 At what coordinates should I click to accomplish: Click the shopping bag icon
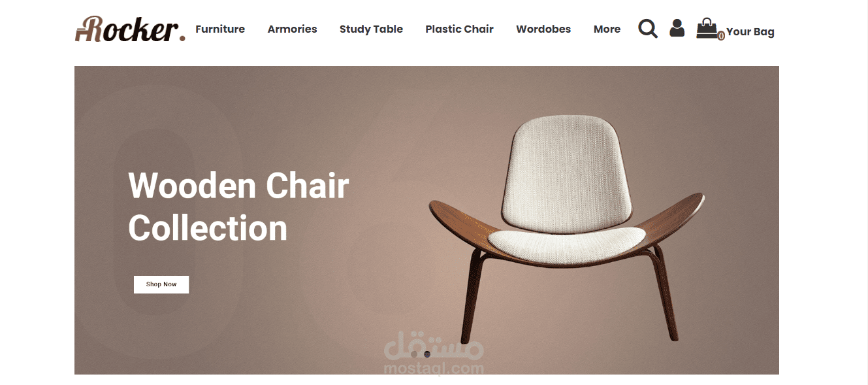(x=707, y=29)
